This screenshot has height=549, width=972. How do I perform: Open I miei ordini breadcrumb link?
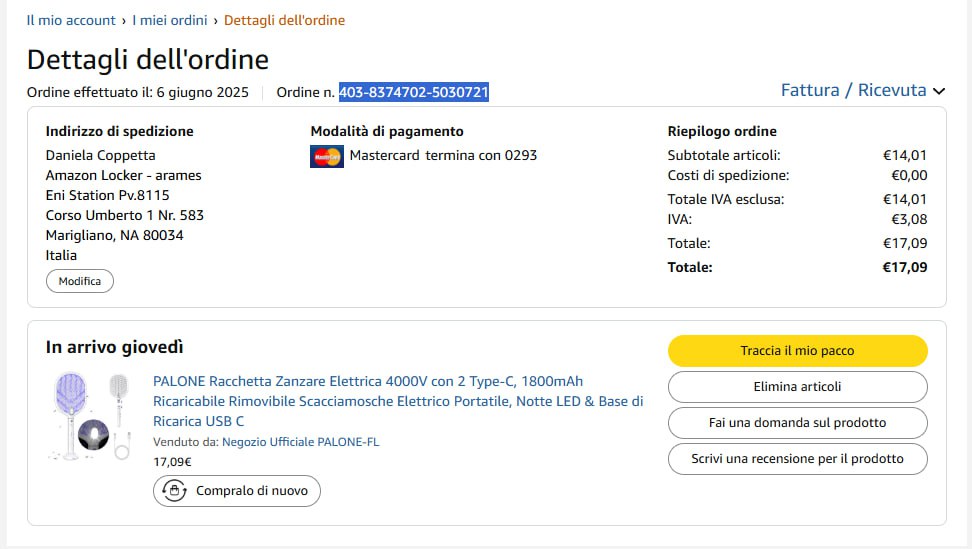coord(170,20)
